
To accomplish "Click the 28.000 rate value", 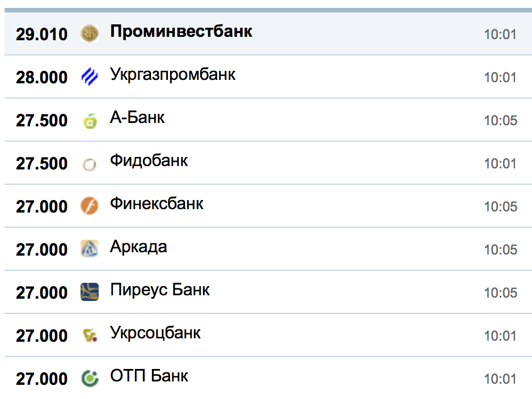I will 41,77.
